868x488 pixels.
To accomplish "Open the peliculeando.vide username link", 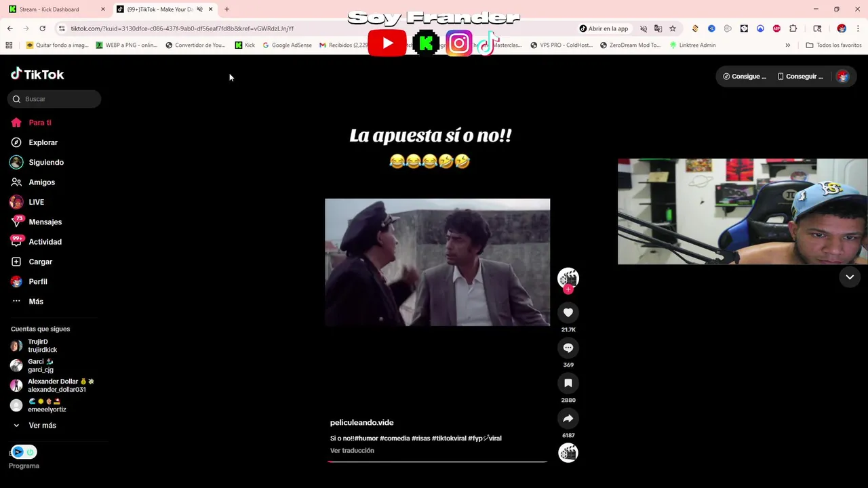I will point(361,422).
